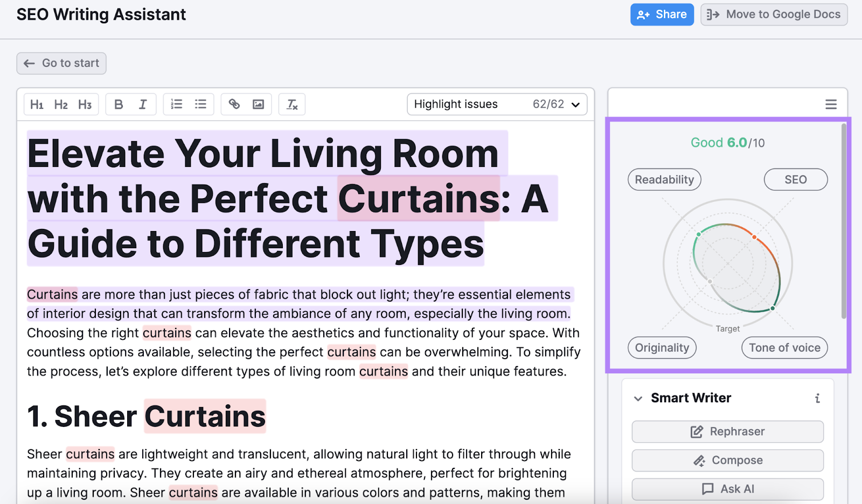This screenshot has height=504, width=862.
Task: Click the Share button
Action: pos(662,15)
